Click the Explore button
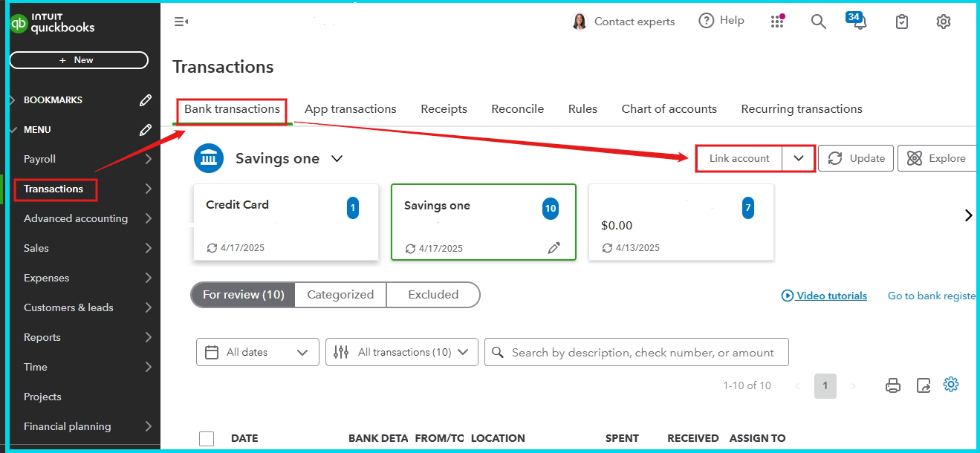This screenshot has height=453, width=980. coord(938,158)
